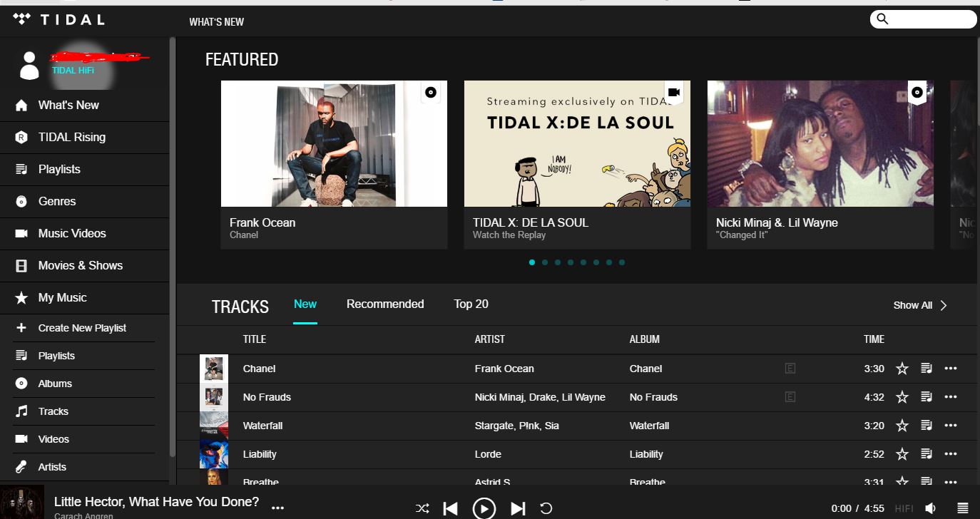Open Playlists under My Music
This screenshot has height=519, width=980.
[84, 356]
